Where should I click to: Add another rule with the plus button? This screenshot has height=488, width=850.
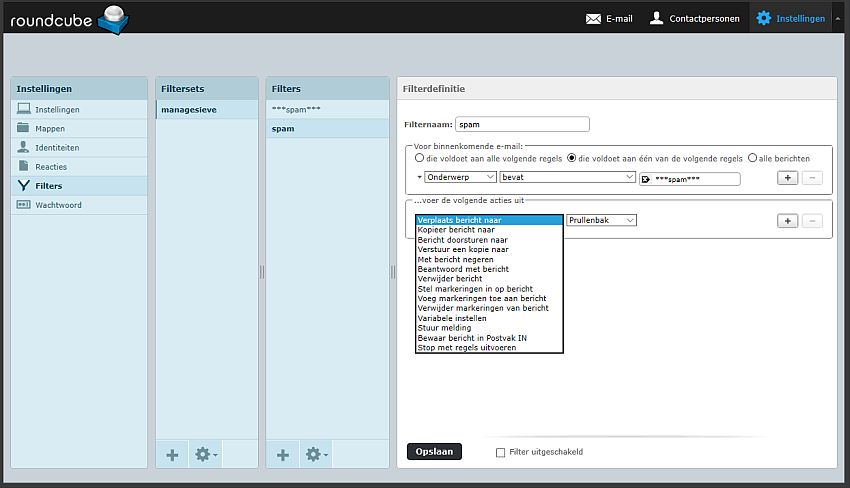pyautogui.click(x=787, y=178)
